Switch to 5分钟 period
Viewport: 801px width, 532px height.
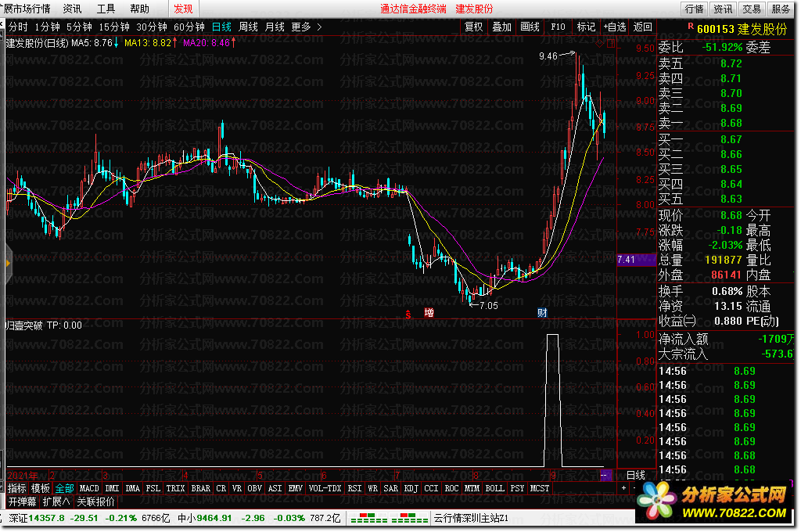tap(79, 27)
